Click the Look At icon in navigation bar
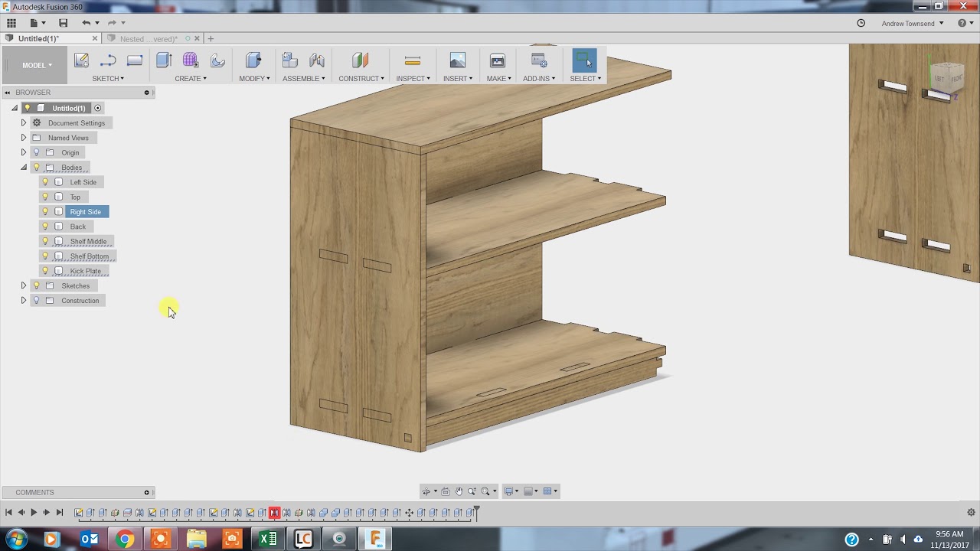Screen dimensions: 980x551 (x=446, y=491)
